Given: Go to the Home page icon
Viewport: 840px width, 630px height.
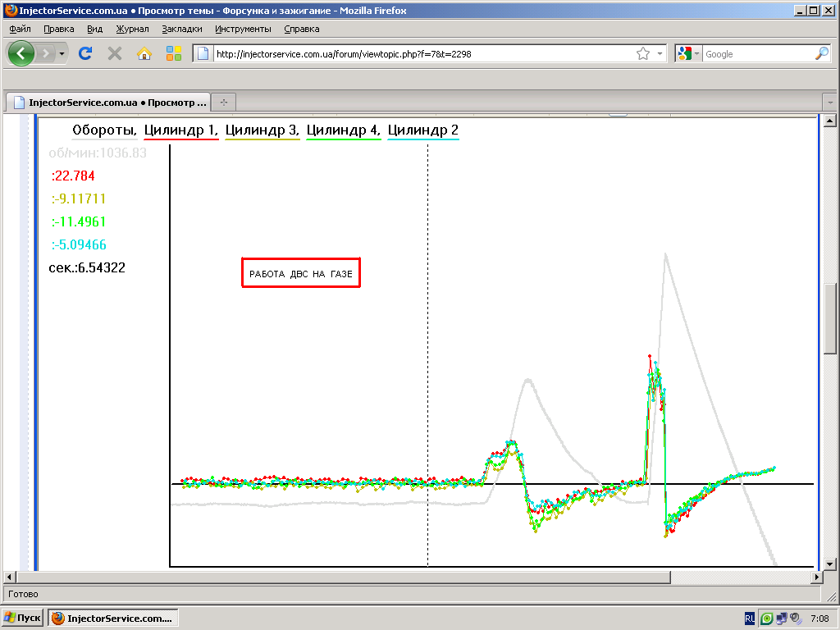Looking at the screenshot, I should 144,53.
